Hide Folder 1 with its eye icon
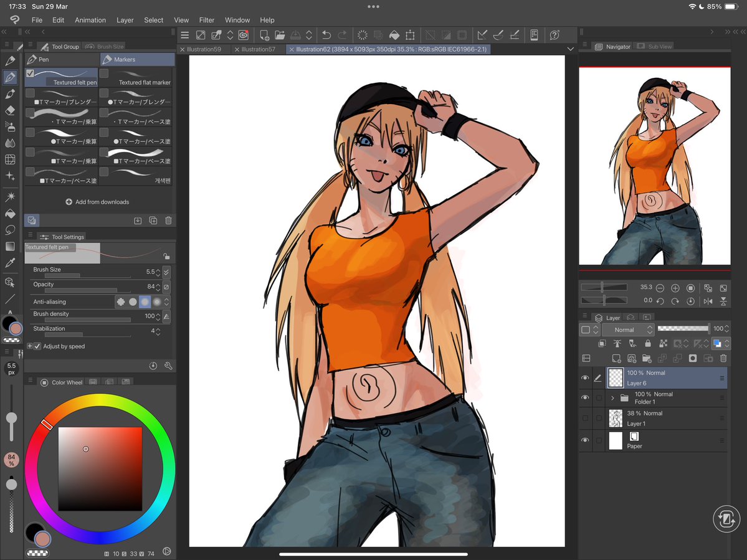747x560 pixels. click(x=585, y=397)
